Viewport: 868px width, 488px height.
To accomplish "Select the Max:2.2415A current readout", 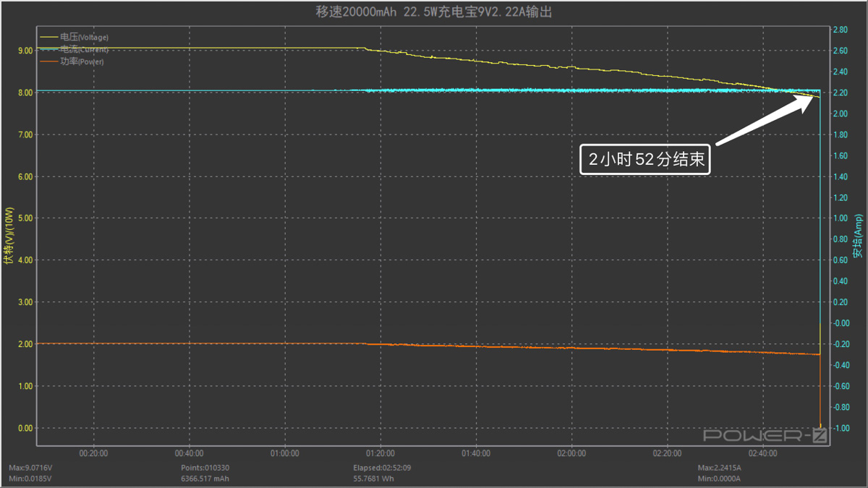I will pos(720,468).
